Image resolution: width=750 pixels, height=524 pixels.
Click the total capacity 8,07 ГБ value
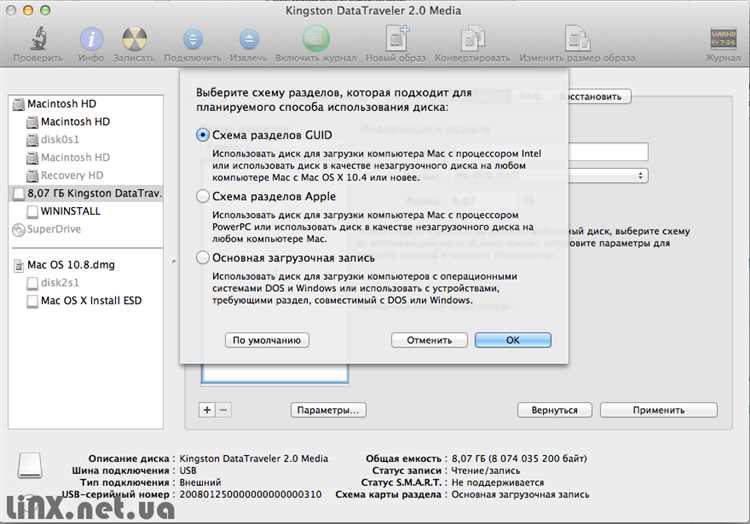coord(519,458)
